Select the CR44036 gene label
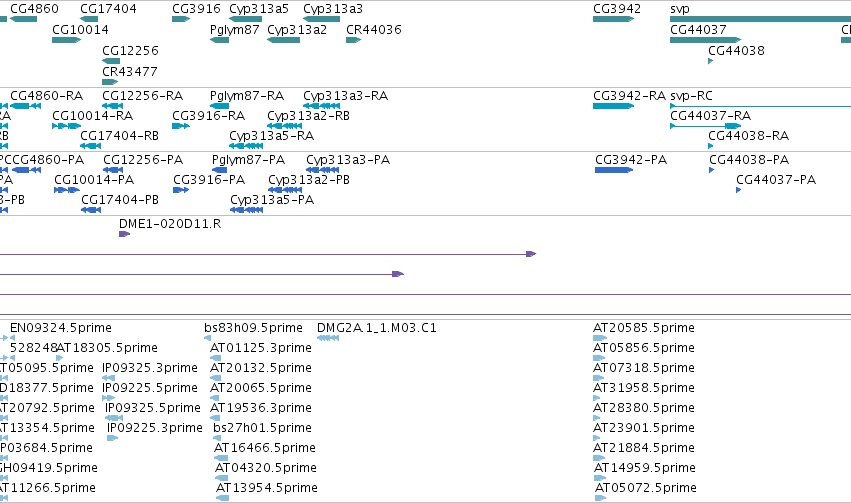Image resolution: width=851 pixels, height=503 pixels. [x=373, y=30]
